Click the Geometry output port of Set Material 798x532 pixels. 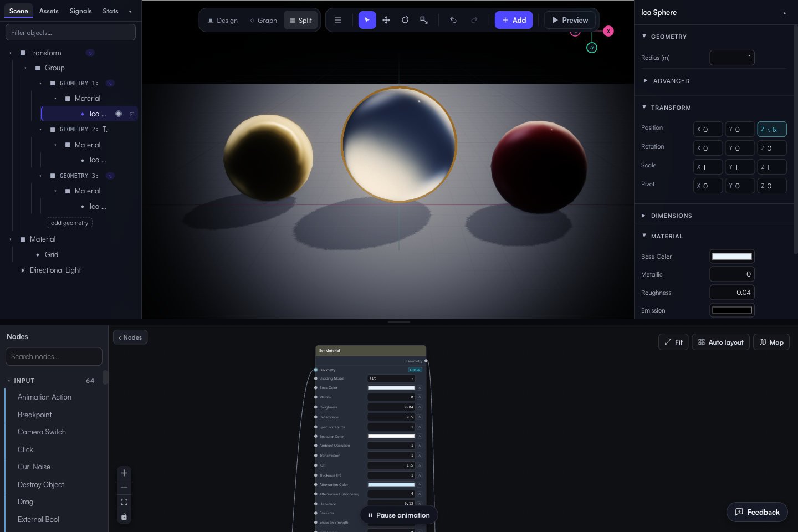click(x=426, y=361)
